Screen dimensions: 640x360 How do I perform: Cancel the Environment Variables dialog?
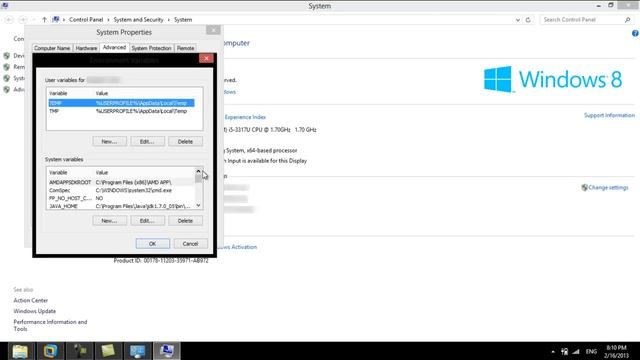[190, 244]
